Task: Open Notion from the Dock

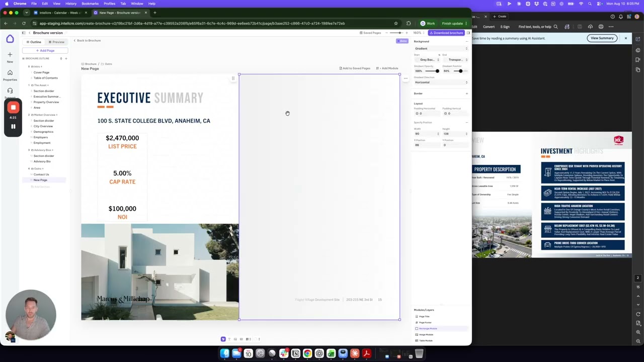Action: point(295,354)
